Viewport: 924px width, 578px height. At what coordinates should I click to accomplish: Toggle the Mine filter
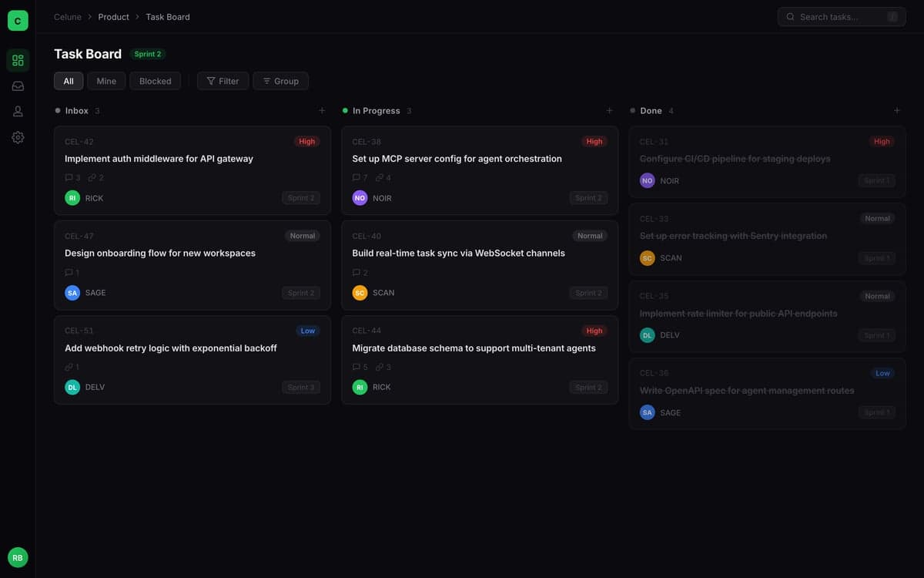(x=107, y=80)
